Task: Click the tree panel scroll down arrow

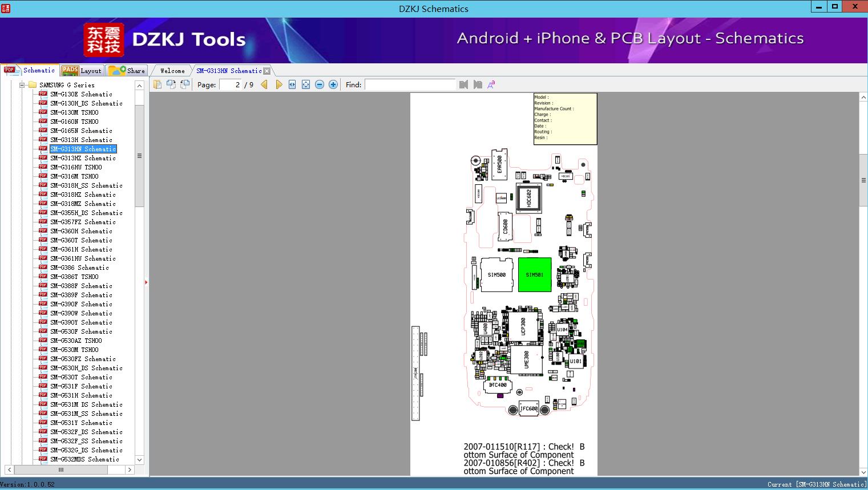Action: point(139,460)
